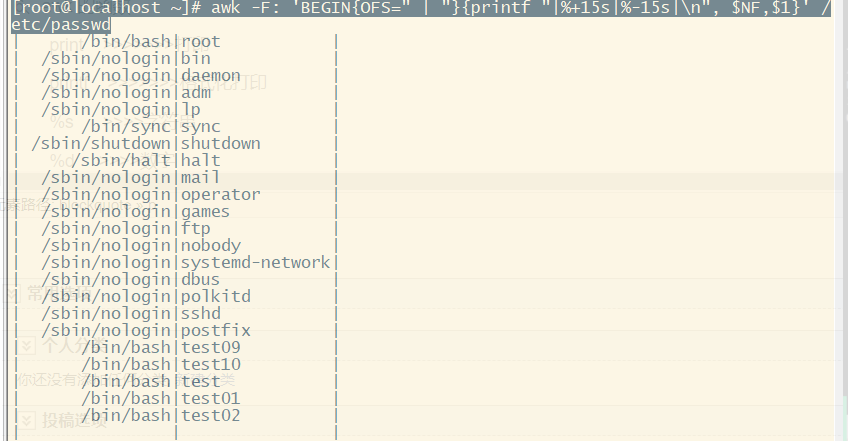This screenshot has width=848, height=441.
Task: Click the games username entry
Action: pos(206,212)
